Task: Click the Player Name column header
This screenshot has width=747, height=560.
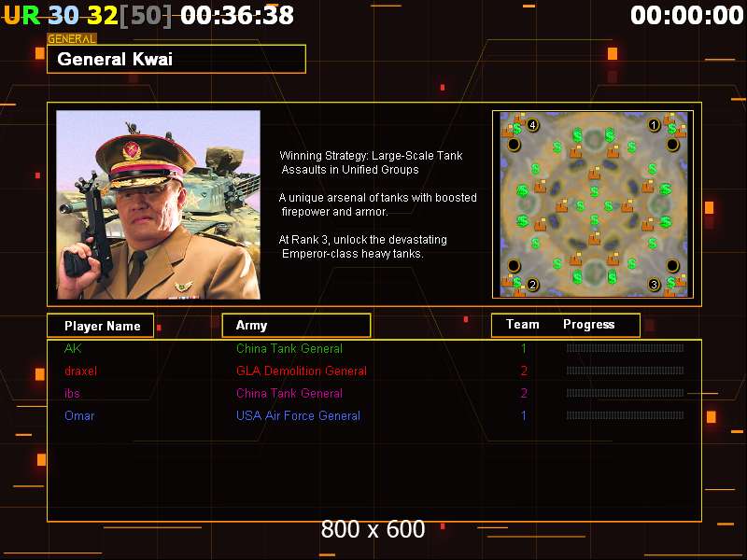Action: [101, 326]
